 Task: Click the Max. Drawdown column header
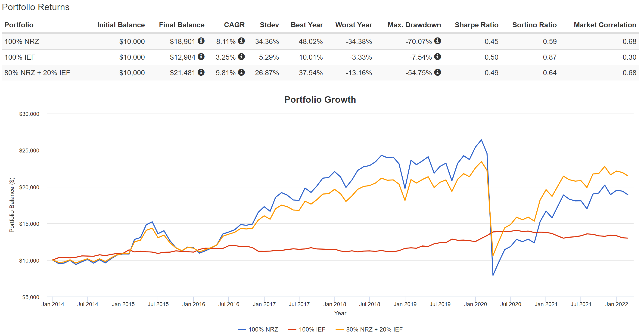(x=414, y=25)
